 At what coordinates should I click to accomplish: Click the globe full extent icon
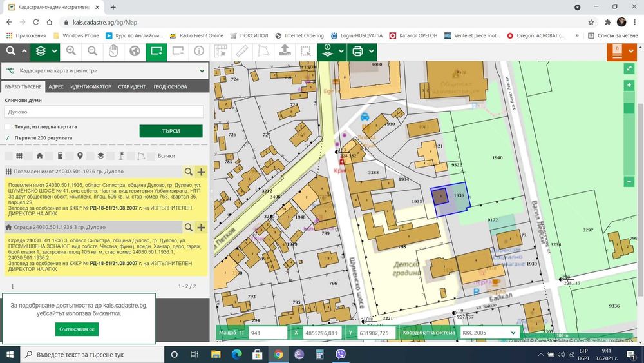135,52
